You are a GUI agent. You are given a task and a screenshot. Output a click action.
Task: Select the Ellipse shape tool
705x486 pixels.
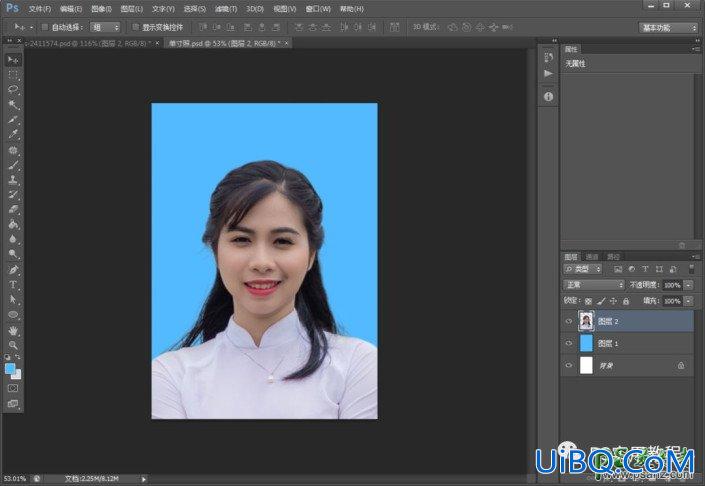pos(13,315)
